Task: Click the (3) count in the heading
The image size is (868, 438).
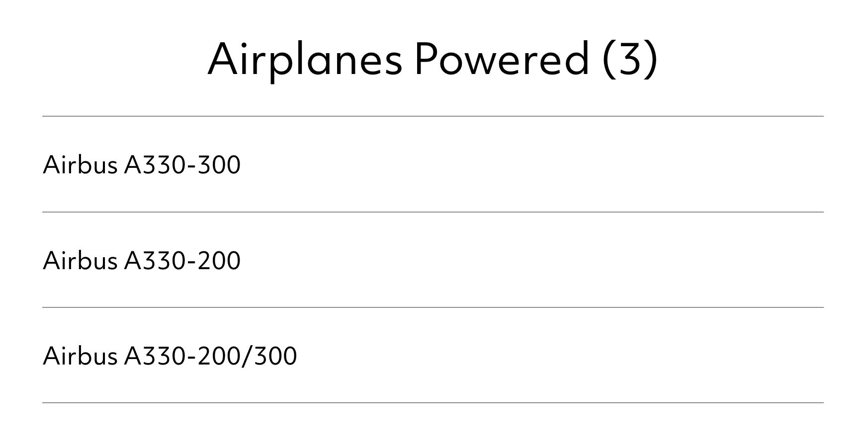Action: click(x=630, y=59)
